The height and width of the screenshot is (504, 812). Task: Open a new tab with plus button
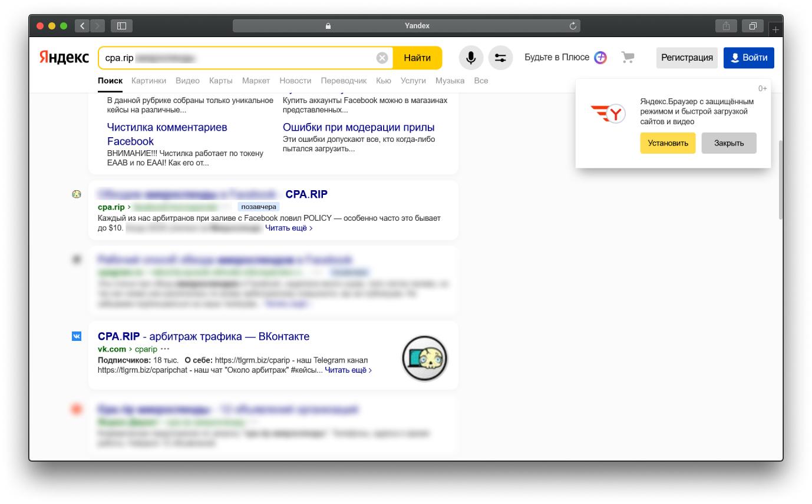775,29
